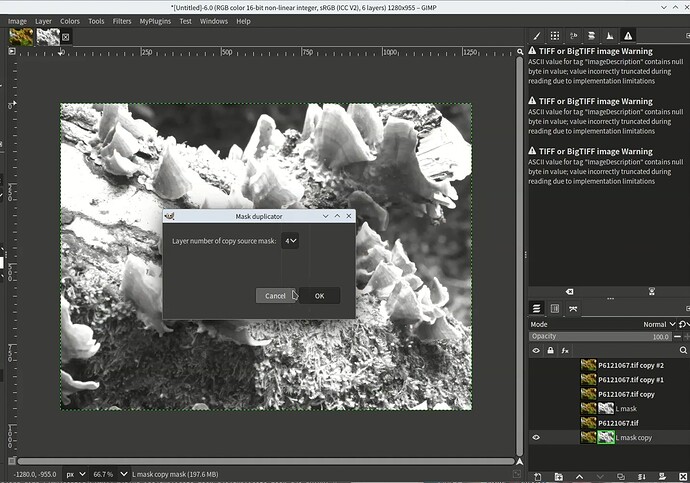
Task: Click the L mask layer's mask thumbnail
Action: (606, 409)
